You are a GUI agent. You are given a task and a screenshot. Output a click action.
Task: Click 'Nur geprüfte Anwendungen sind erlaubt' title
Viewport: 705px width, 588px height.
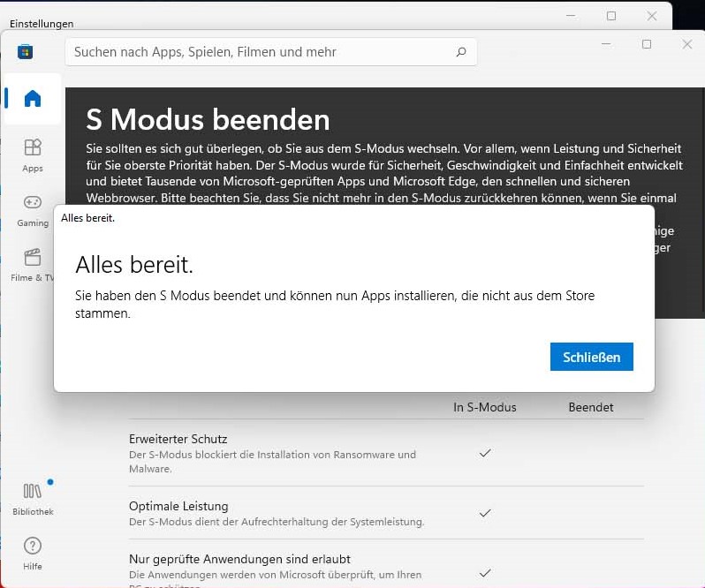tap(239, 559)
